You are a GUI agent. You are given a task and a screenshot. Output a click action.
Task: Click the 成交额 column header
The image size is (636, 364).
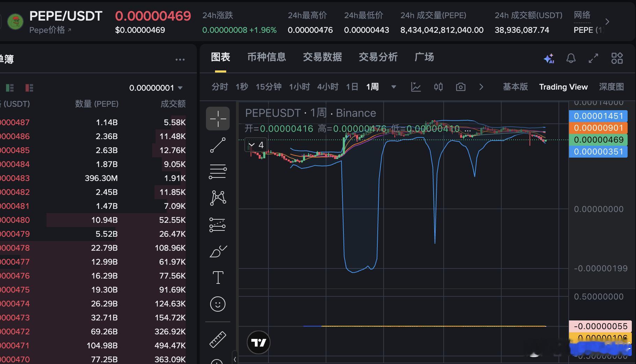pyautogui.click(x=173, y=104)
